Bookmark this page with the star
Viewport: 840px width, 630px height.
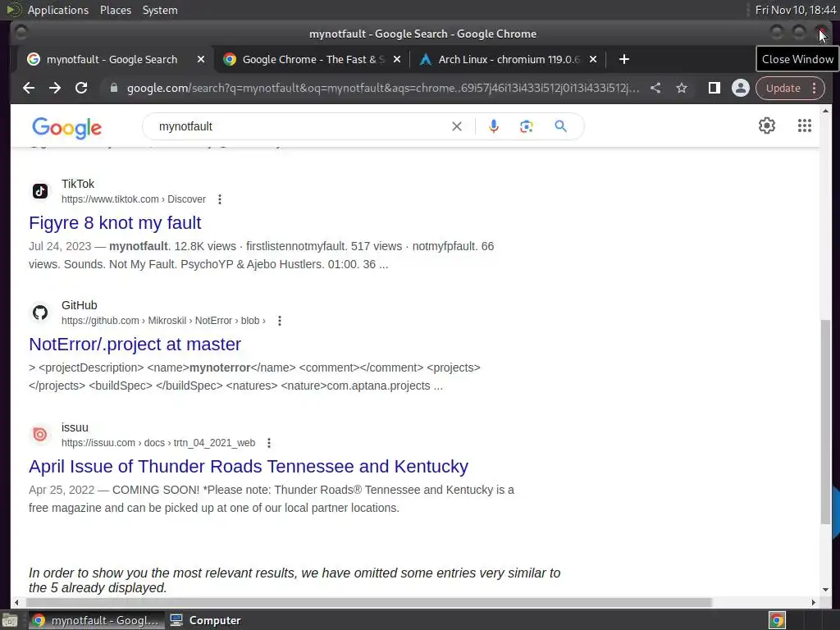[x=682, y=88]
